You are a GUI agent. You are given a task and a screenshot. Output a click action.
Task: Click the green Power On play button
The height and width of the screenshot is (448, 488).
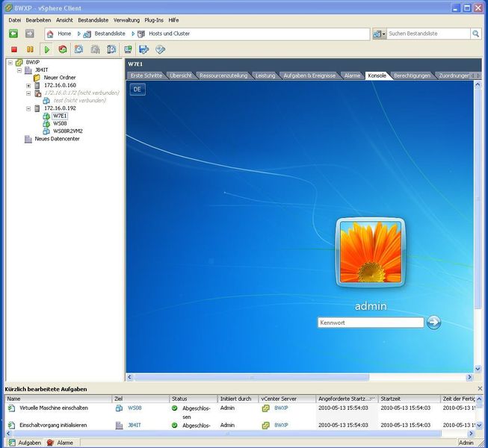pyautogui.click(x=47, y=49)
